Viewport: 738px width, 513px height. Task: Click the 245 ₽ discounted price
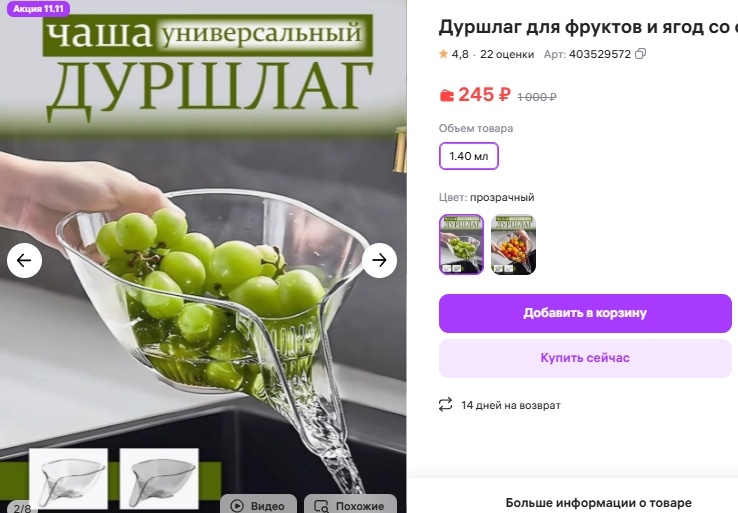(484, 95)
